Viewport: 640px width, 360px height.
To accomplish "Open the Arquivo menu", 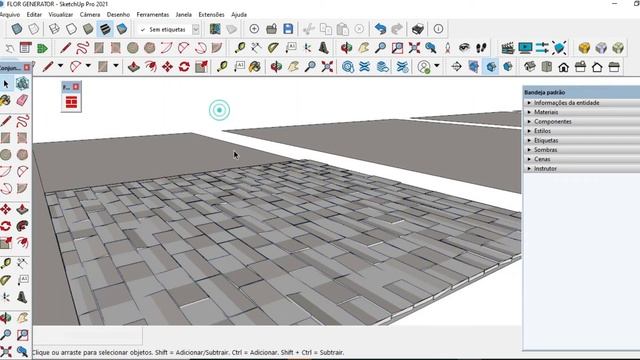I will click(x=10, y=14).
